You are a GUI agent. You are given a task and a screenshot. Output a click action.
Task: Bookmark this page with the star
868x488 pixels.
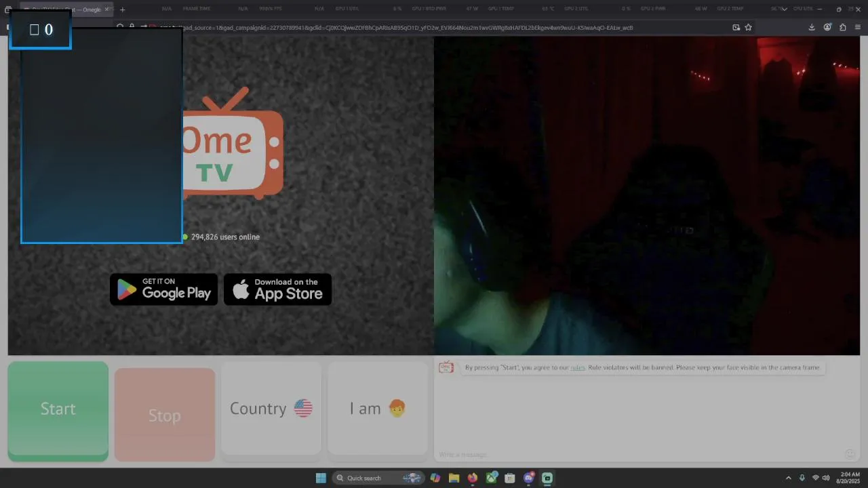pos(749,28)
